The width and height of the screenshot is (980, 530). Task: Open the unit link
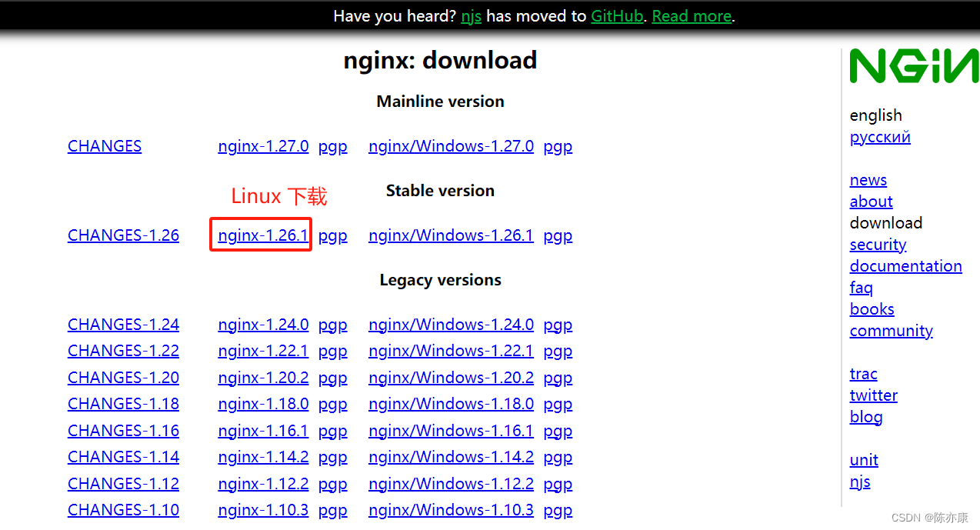click(864, 460)
